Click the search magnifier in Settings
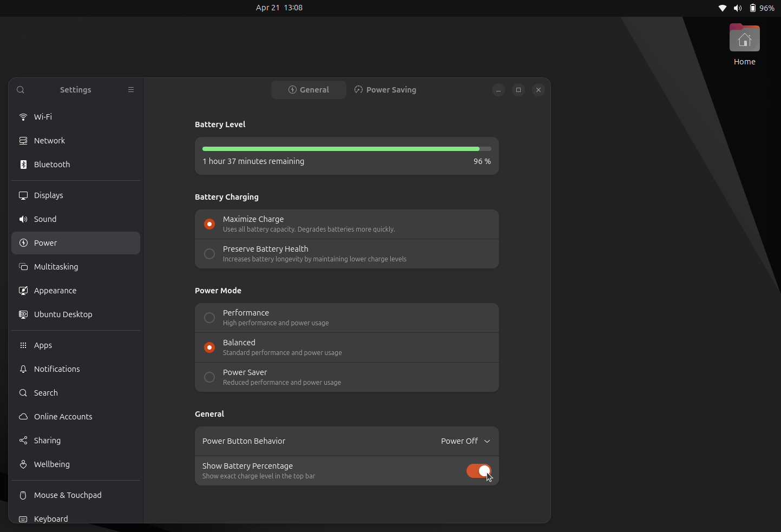 (20, 89)
